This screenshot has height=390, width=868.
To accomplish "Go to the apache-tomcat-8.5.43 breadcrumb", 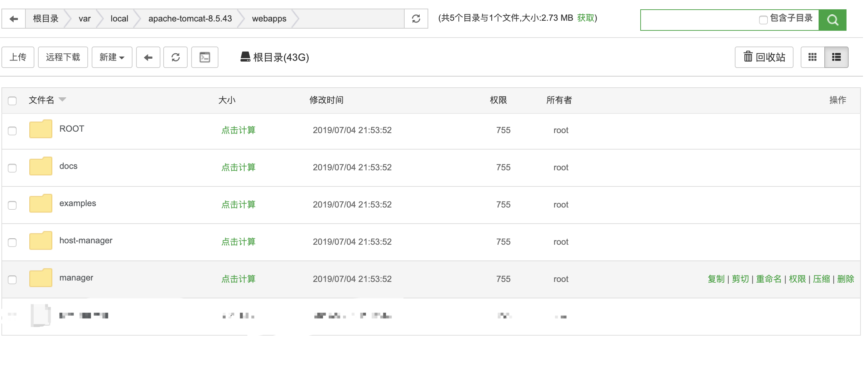I will click(190, 19).
